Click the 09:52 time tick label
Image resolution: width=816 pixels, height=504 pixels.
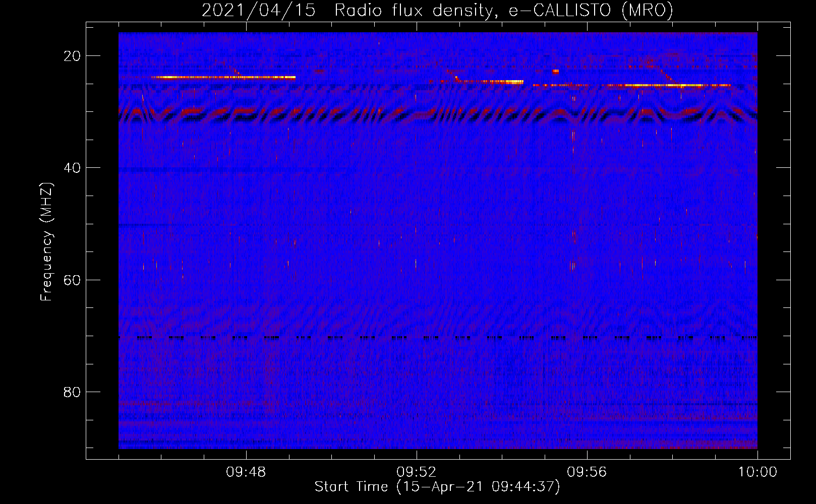416,472
